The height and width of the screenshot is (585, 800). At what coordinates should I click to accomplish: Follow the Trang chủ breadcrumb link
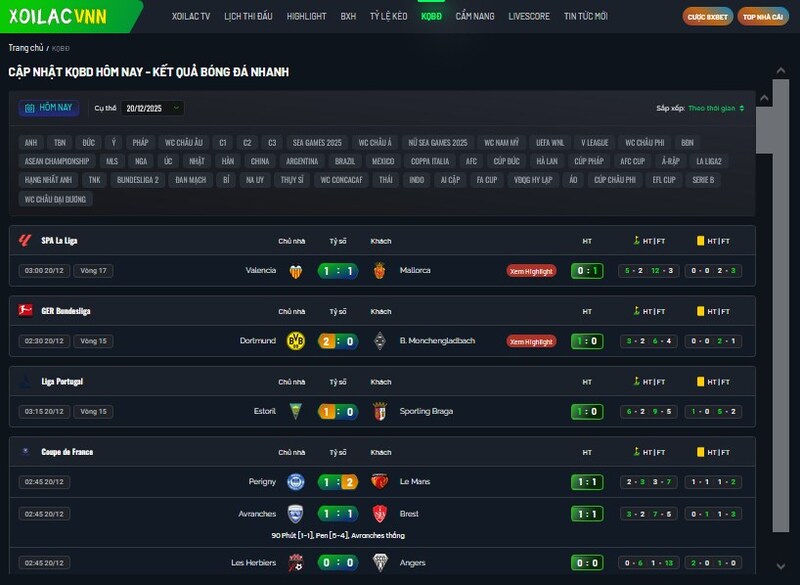[25, 48]
